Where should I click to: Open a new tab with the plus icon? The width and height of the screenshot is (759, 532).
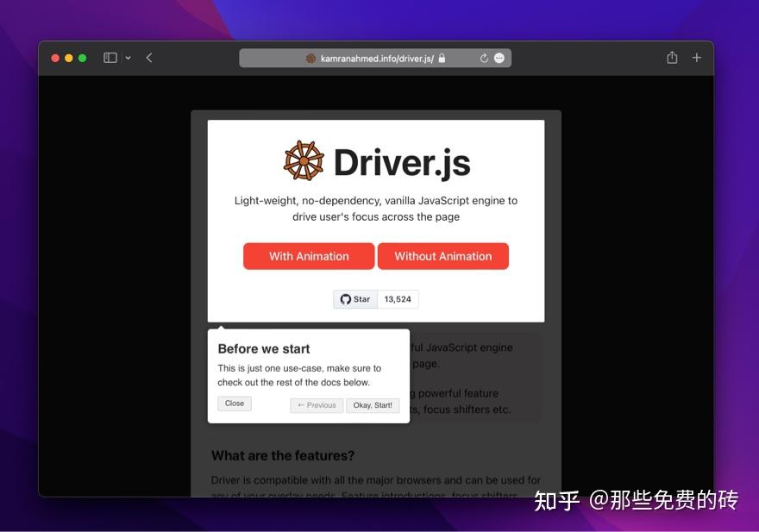pos(697,57)
